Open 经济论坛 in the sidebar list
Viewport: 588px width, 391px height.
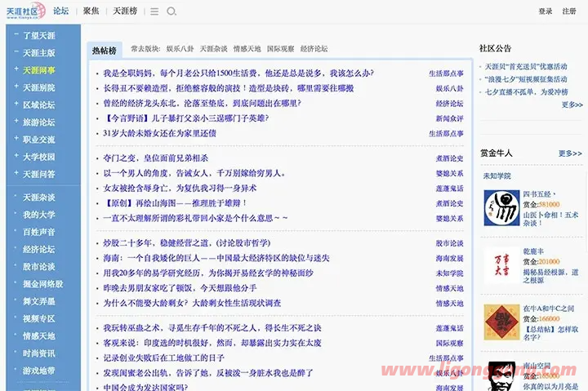coord(39,249)
